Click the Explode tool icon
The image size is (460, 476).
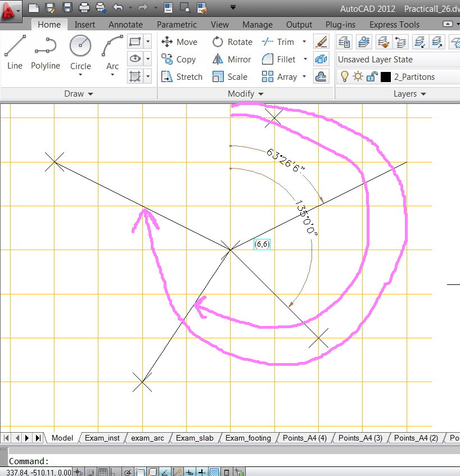pos(321,59)
